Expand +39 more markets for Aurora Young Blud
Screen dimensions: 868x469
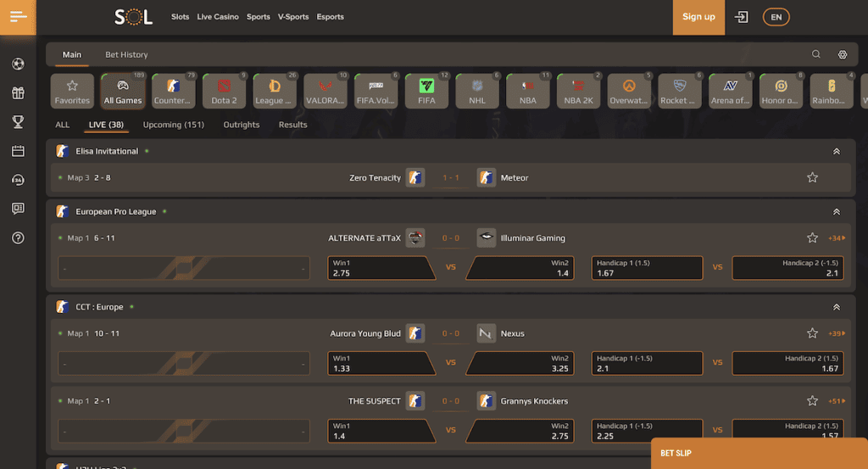(x=837, y=333)
